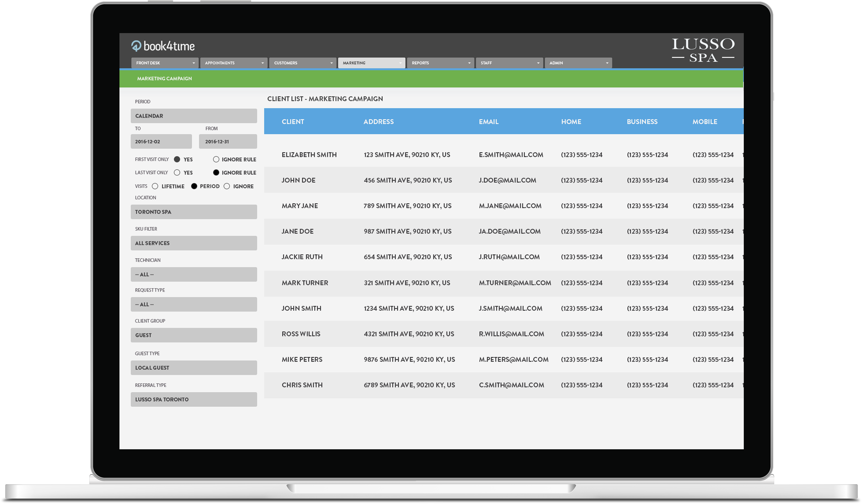Change the SKU FILTER dropdown selection
The height and width of the screenshot is (504, 862).
pos(194,243)
